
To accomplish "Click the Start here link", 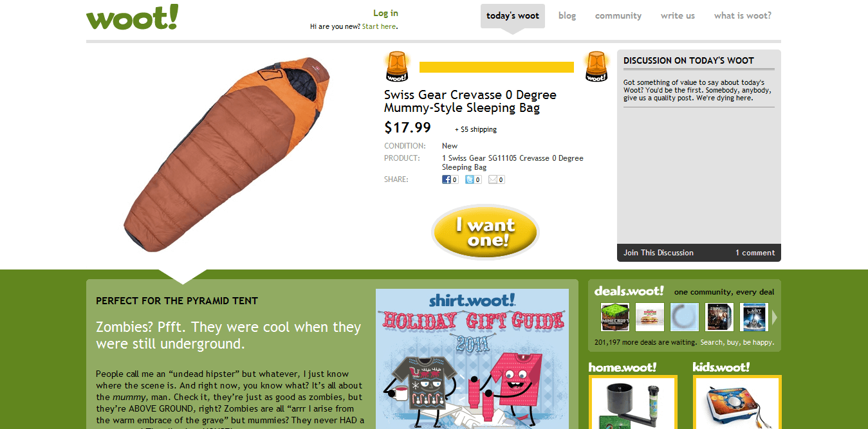I will 379,26.
